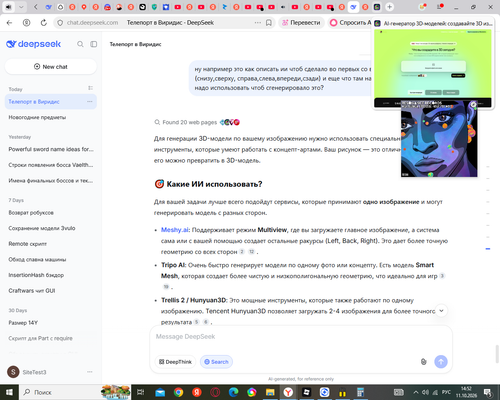Toggle DeepThink mode
The image size is (500, 400).
pyautogui.click(x=175, y=362)
